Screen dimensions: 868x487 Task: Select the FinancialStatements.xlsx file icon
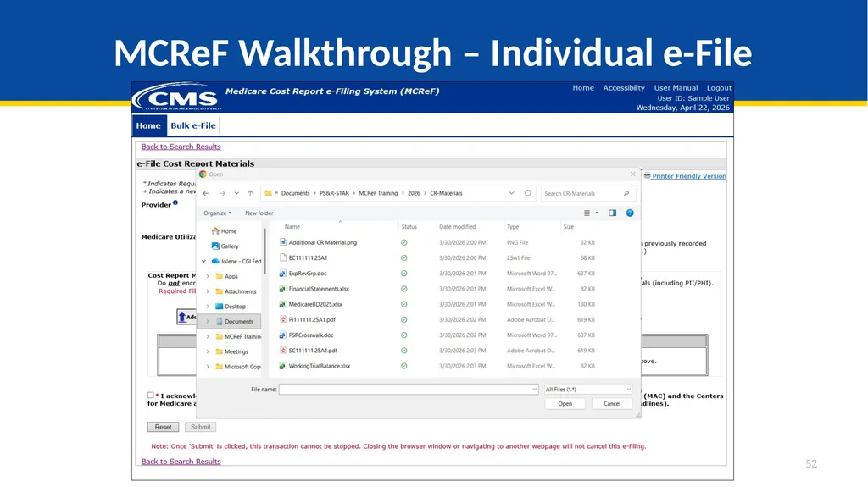pos(283,289)
